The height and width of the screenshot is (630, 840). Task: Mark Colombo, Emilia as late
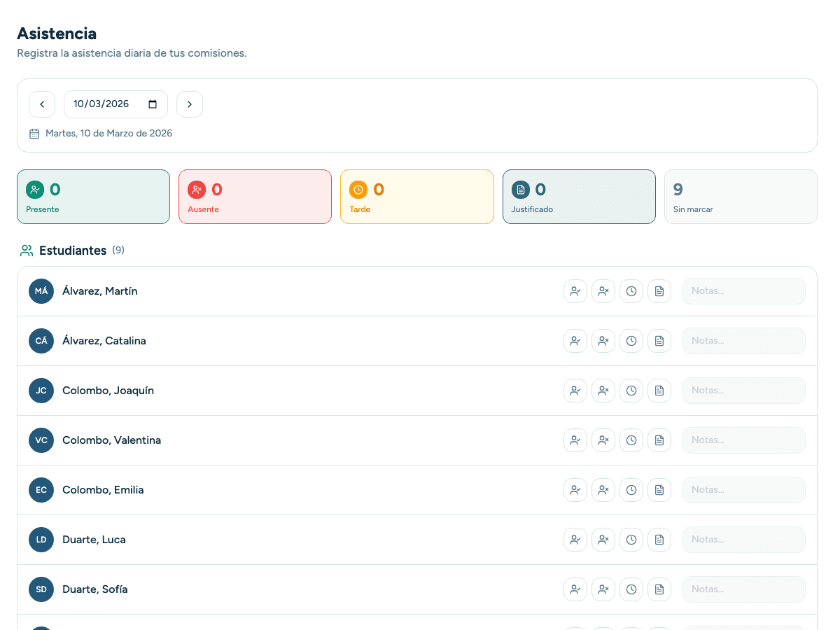coord(631,490)
